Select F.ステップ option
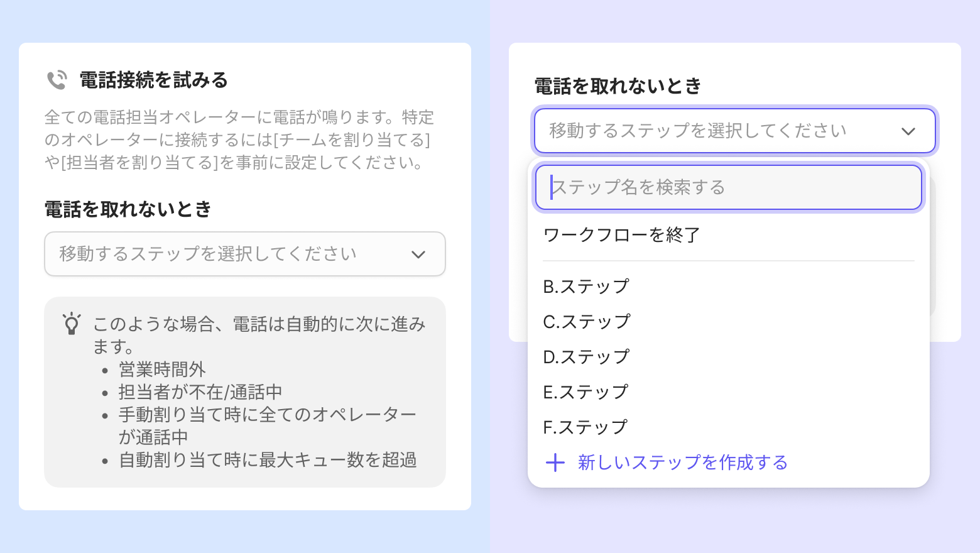Screen dimensions: 980x553 pos(585,427)
